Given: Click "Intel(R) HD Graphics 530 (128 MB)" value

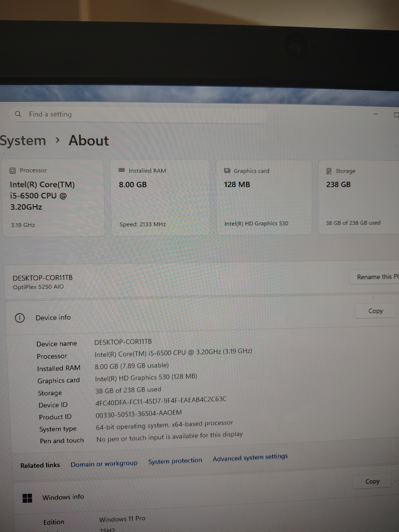Looking at the screenshot, I should [146, 378].
